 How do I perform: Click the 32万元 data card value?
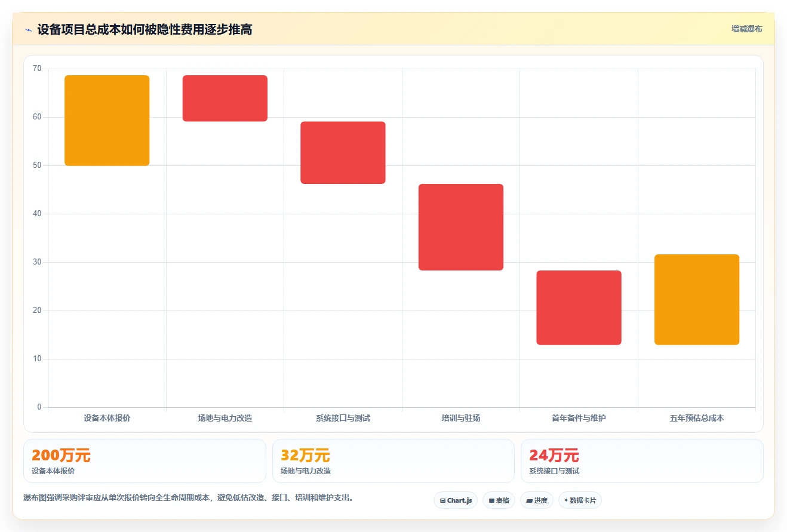(x=305, y=456)
